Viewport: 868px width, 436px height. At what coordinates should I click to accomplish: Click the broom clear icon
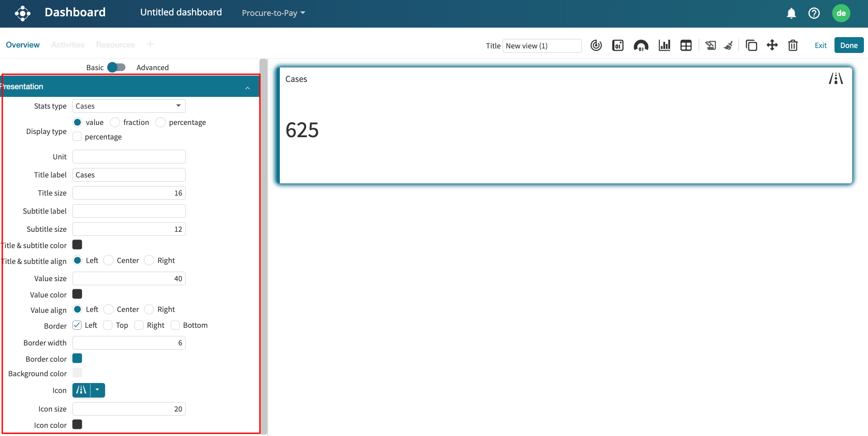pyautogui.click(x=729, y=45)
